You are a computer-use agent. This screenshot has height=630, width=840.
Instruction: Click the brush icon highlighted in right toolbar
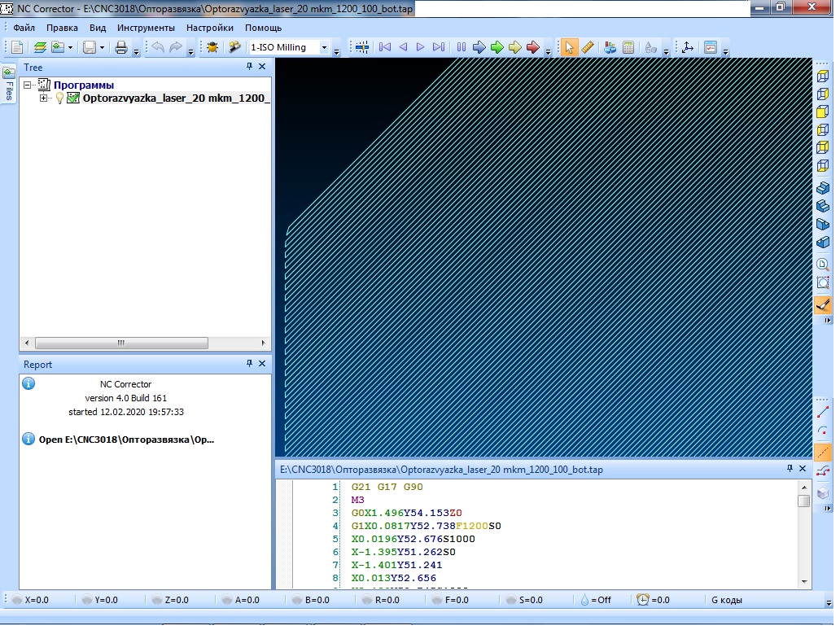tap(823, 304)
